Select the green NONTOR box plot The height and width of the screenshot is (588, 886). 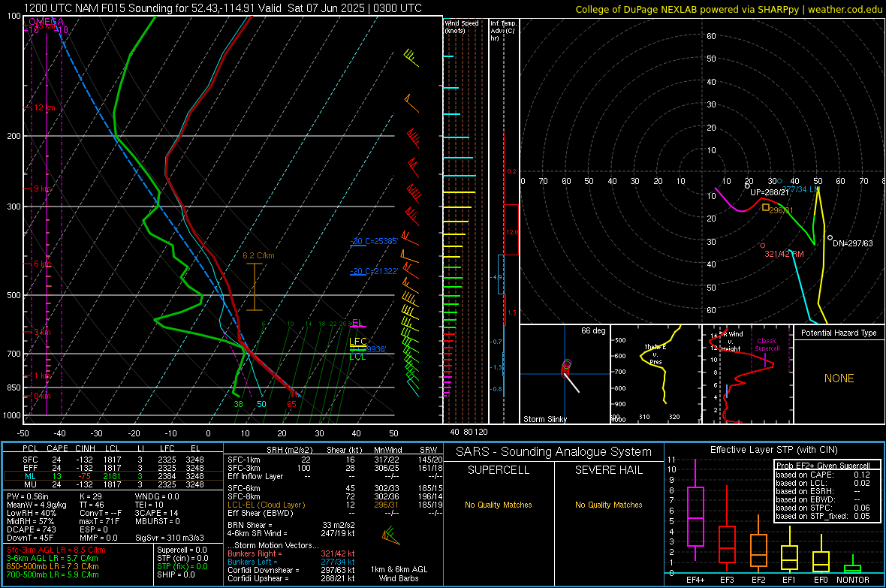(852, 565)
